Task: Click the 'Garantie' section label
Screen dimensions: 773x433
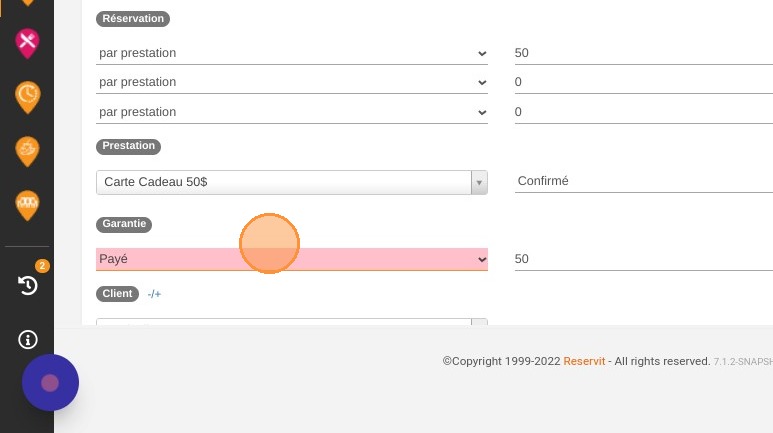Action: (x=124, y=224)
